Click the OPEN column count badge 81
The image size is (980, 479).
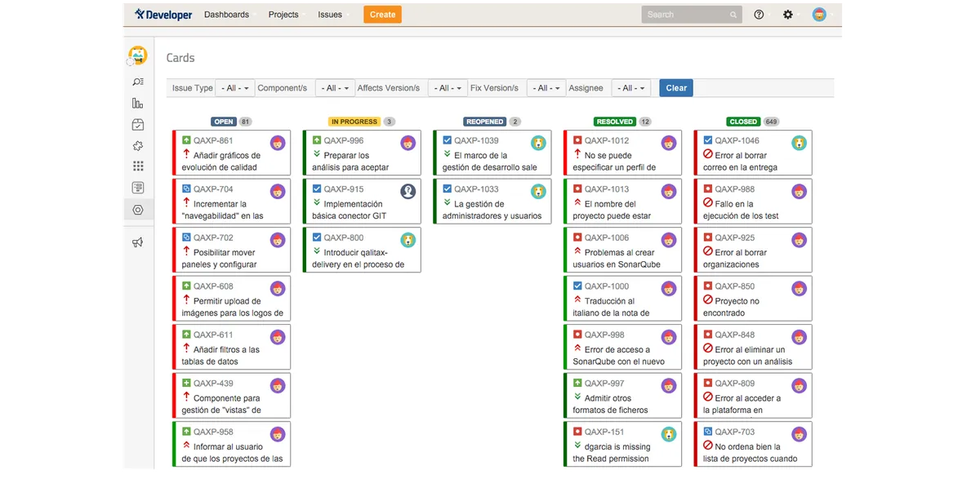point(246,122)
